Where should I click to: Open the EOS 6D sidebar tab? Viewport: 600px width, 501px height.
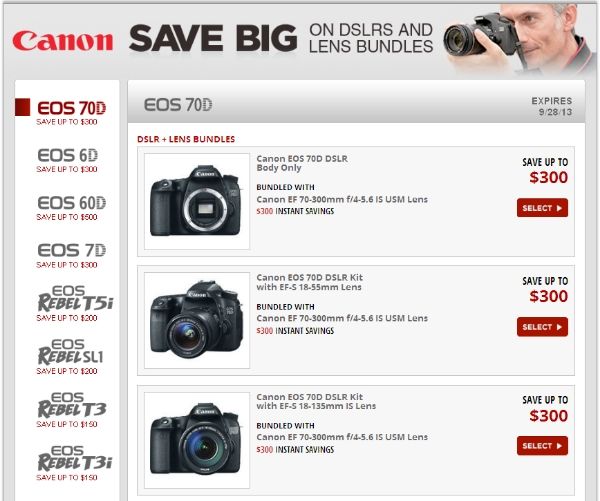[x=67, y=160]
